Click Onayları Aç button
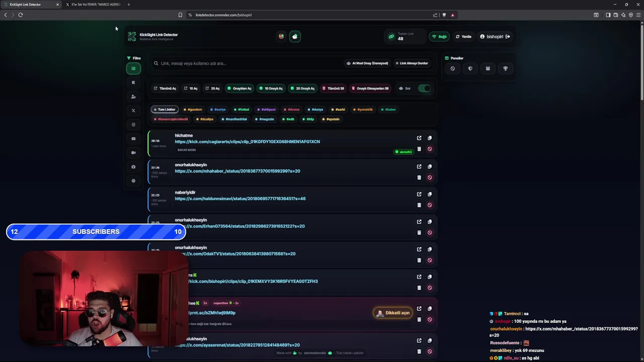 239,88
